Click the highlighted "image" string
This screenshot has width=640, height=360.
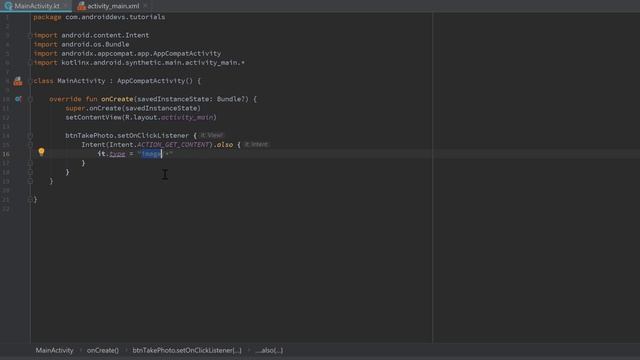coord(151,154)
